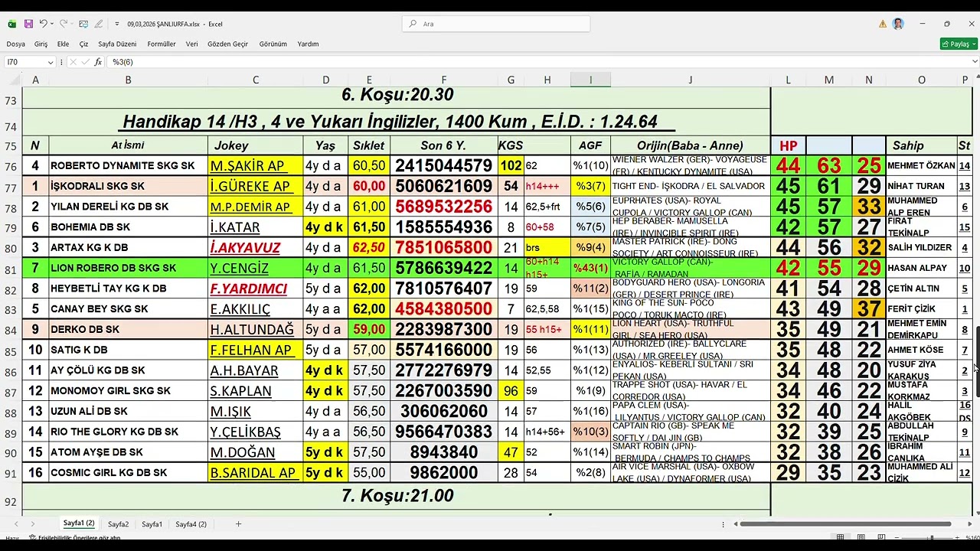Click the Excel logo in the title bar
This screenshot has width=980, height=551.
point(11,24)
